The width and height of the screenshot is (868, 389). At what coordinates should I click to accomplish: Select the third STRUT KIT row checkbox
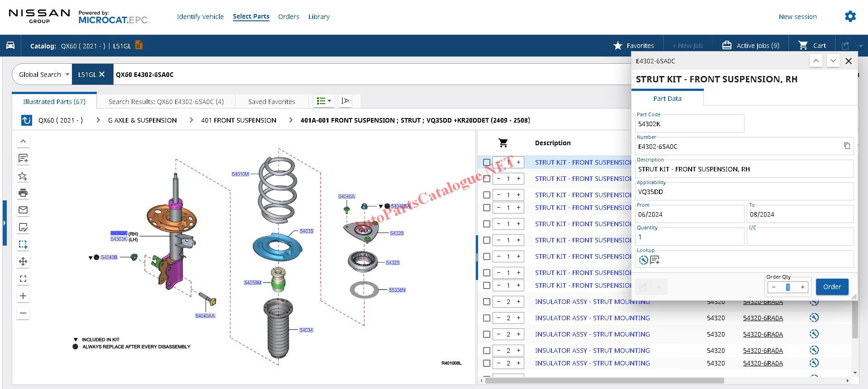(x=487, y=195)
